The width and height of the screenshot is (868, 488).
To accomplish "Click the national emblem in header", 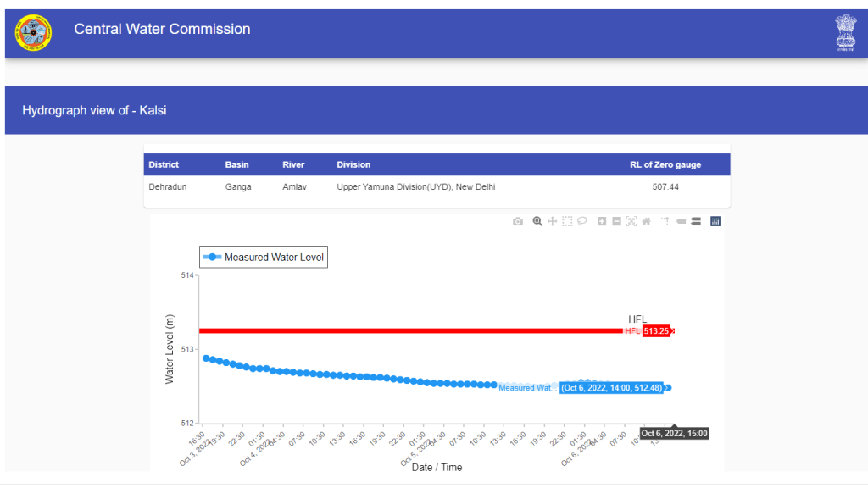I will click(845, 32).
